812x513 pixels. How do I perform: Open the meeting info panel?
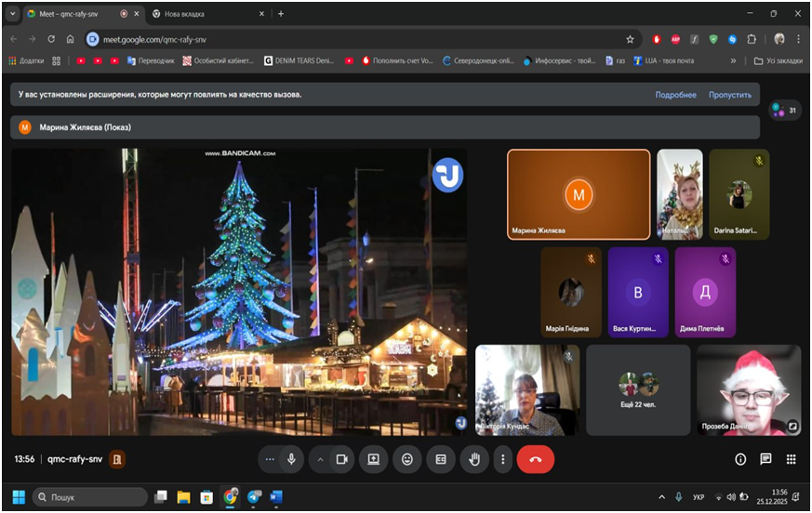[740, 459]
